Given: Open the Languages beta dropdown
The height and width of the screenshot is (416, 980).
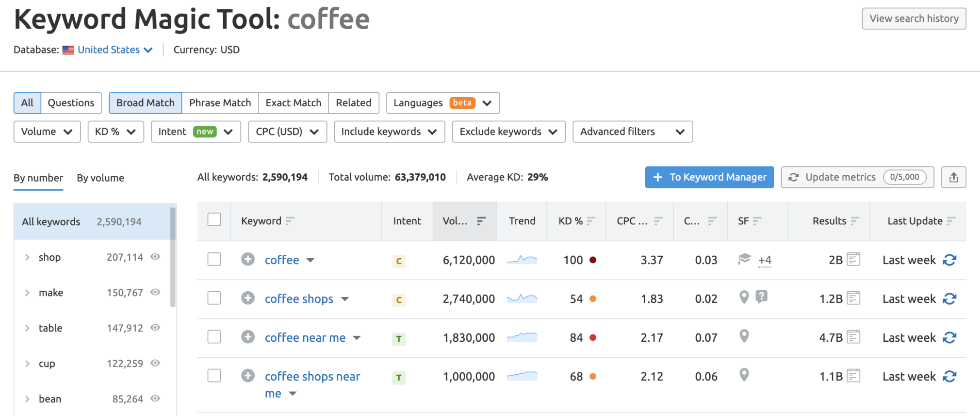Looking at the screenshot, I should [443, 103].
